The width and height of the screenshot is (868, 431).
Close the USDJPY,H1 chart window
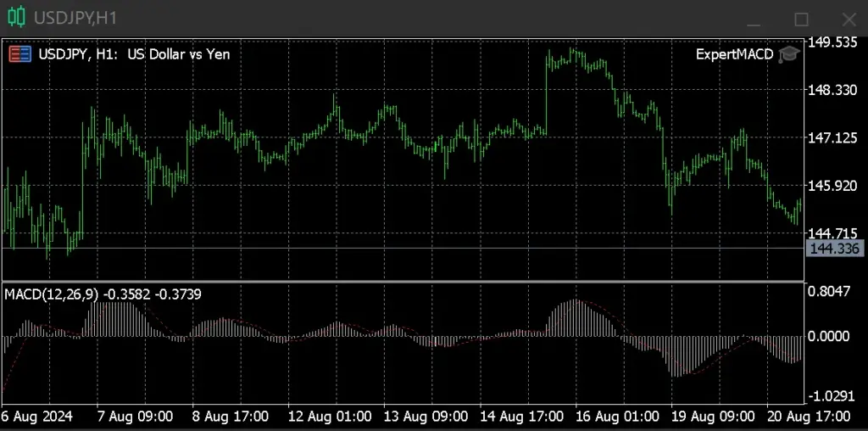849,20
